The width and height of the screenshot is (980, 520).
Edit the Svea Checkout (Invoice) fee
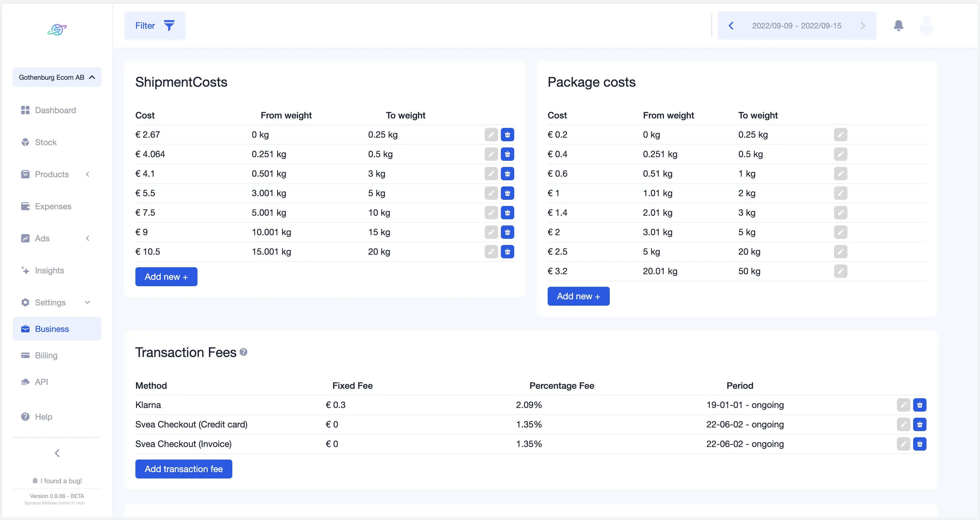click(903, 444)
